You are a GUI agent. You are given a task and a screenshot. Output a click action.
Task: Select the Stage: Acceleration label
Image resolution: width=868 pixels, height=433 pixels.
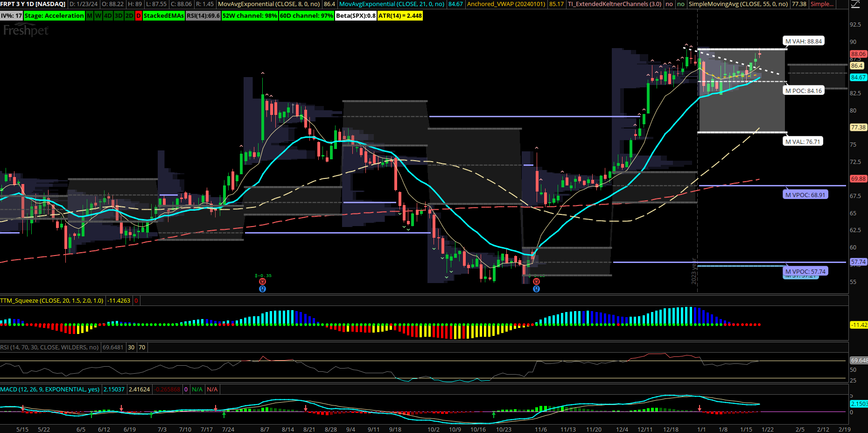click(x=54, y=15)
